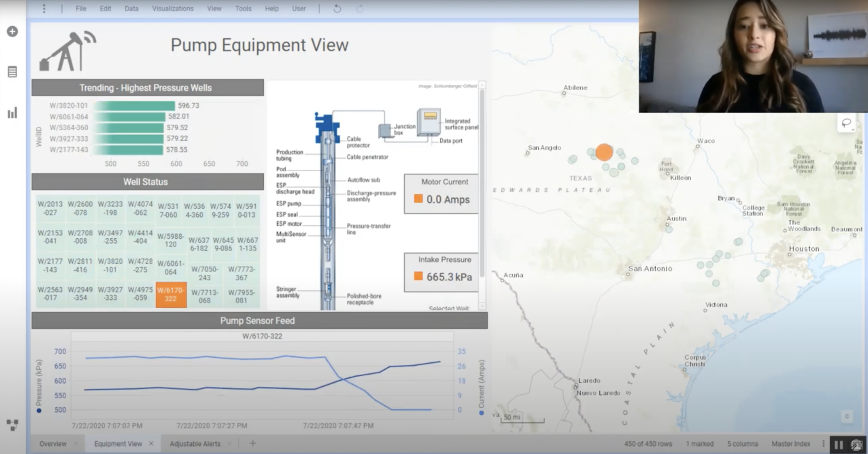Image resolution: width=868 pixels, height=454 pixels.
Task: Click the W/3820-101 pressure bar
Action: [135, 105]
